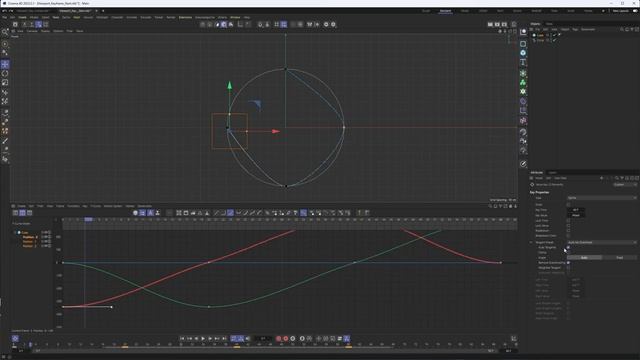Select the Circle object in Object Manager

tap(540, 40)
